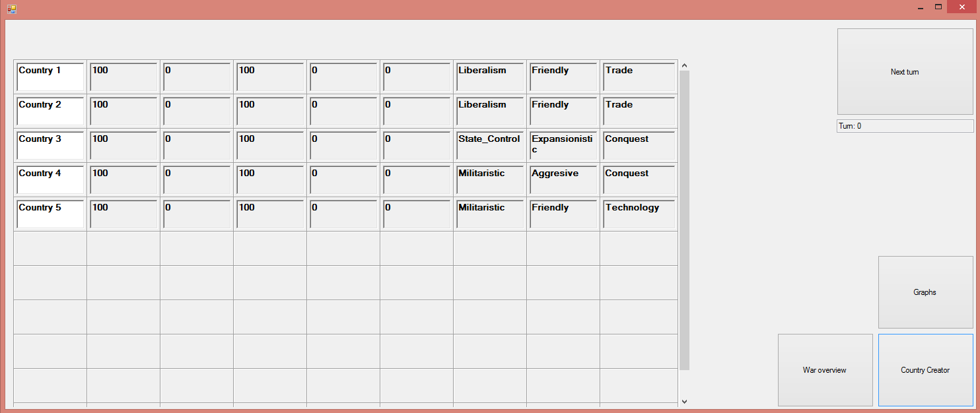The width and height of the screenshot is (980, 413).
Task: Click Country 4's second 100 value cell
Action: pyautogui.click(x=270, y=179)
